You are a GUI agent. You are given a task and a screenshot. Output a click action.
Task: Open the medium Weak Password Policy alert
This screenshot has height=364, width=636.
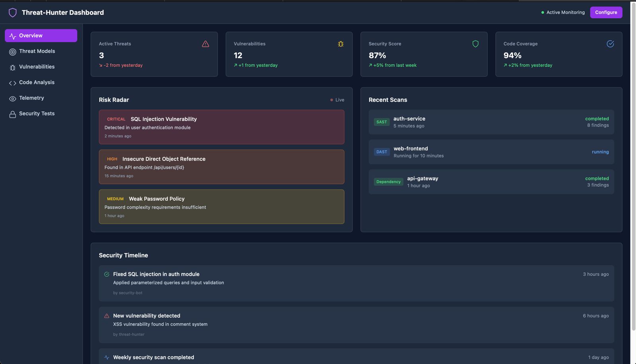point(221,207)
